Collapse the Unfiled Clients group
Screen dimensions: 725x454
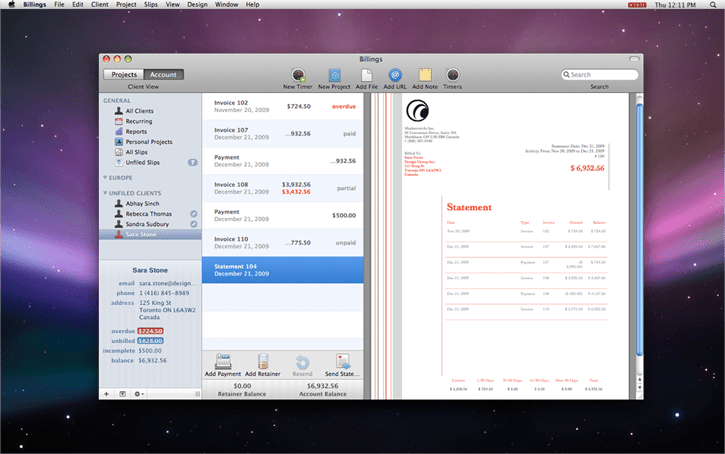[x=105, y=193]
